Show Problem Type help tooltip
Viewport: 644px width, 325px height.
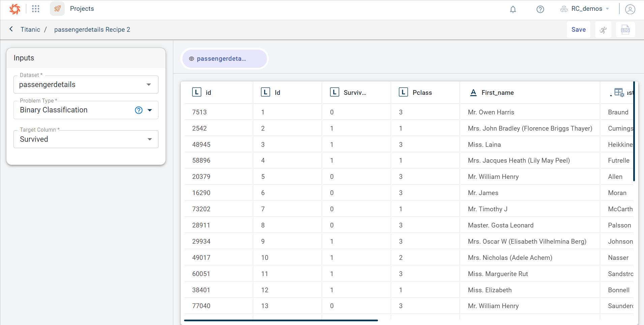pyautogui.click(x=139, y=110)
